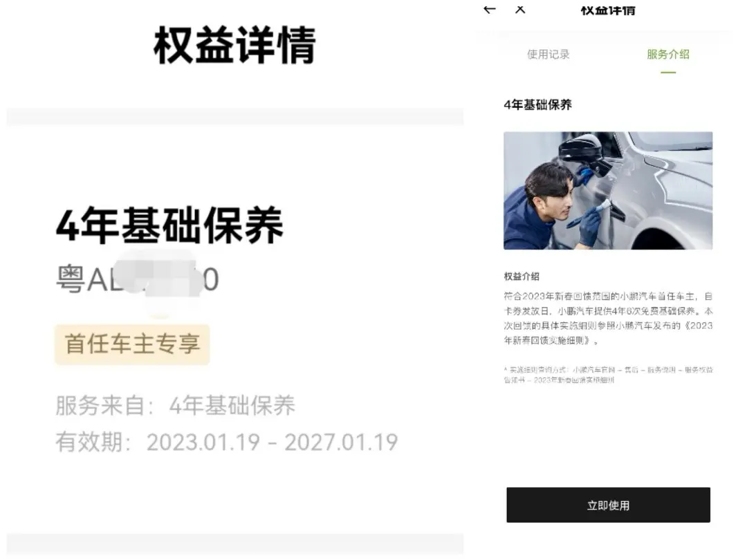747x560 pixels.
Task: Tap 4年基础保养 heading in service intro
Action: (x=538, y=105)
